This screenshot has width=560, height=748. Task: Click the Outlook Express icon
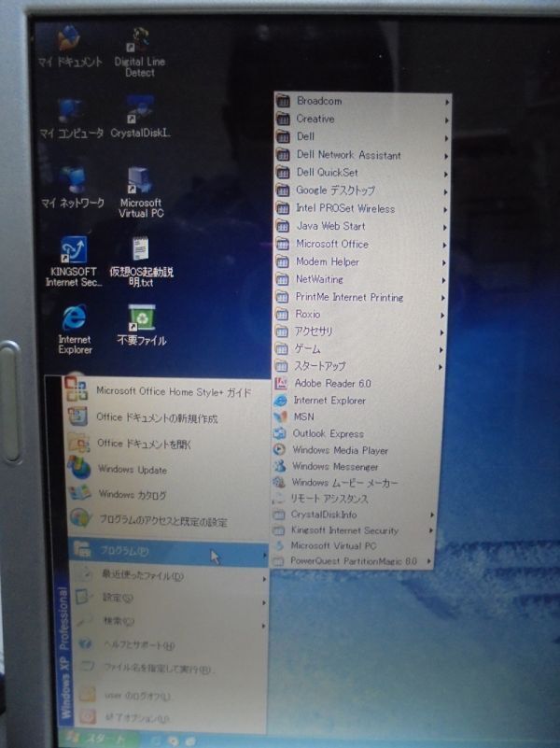[279, 433]
